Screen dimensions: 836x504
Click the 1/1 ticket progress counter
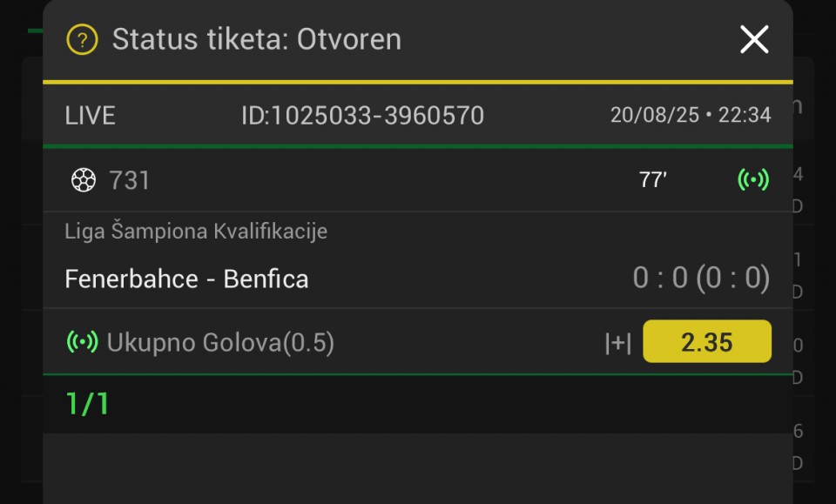click(87, 403)
